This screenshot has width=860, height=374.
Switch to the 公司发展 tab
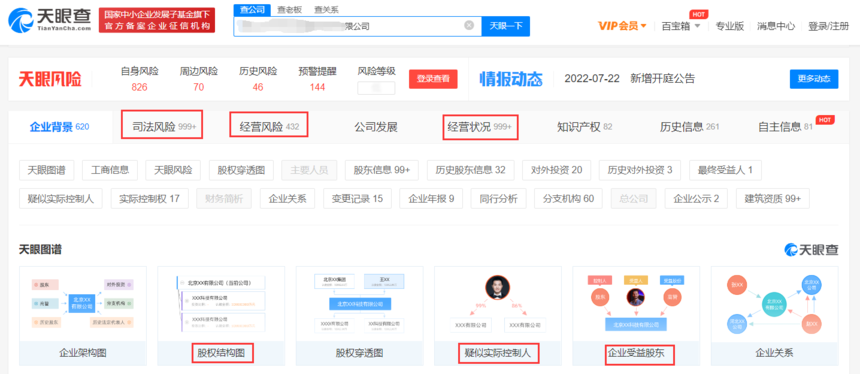pos(376,127)
